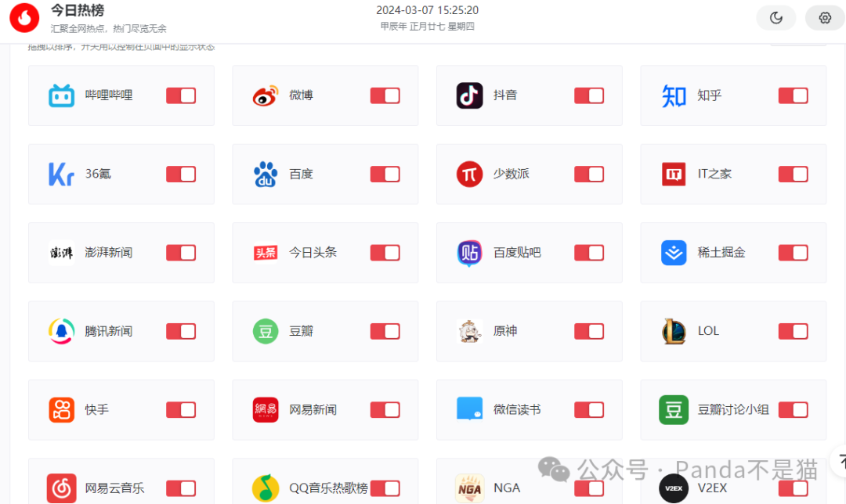Click the 今日热榜 site title
The height and width of the screenshot is (504, 846).
[x=78, y=10]
